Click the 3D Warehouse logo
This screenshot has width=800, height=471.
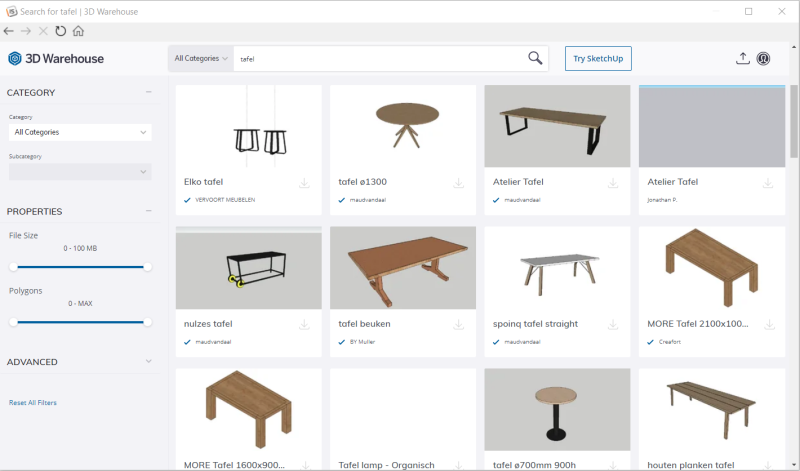pyautogui.click(x=56, y=58)
